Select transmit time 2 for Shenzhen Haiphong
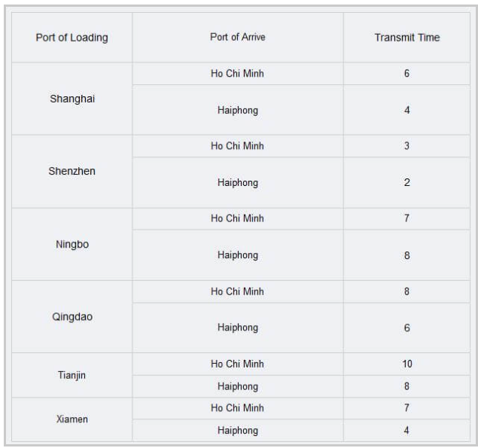The height and width of the screenshot is (448, 478). click(x=406, y=183)
